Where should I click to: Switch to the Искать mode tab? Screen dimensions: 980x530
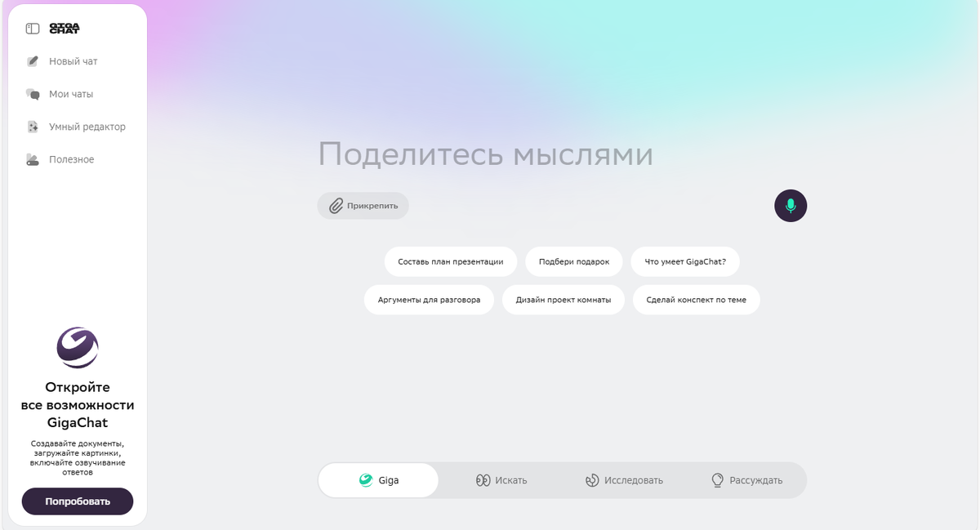pyautogui.click(x=501, y=480)
